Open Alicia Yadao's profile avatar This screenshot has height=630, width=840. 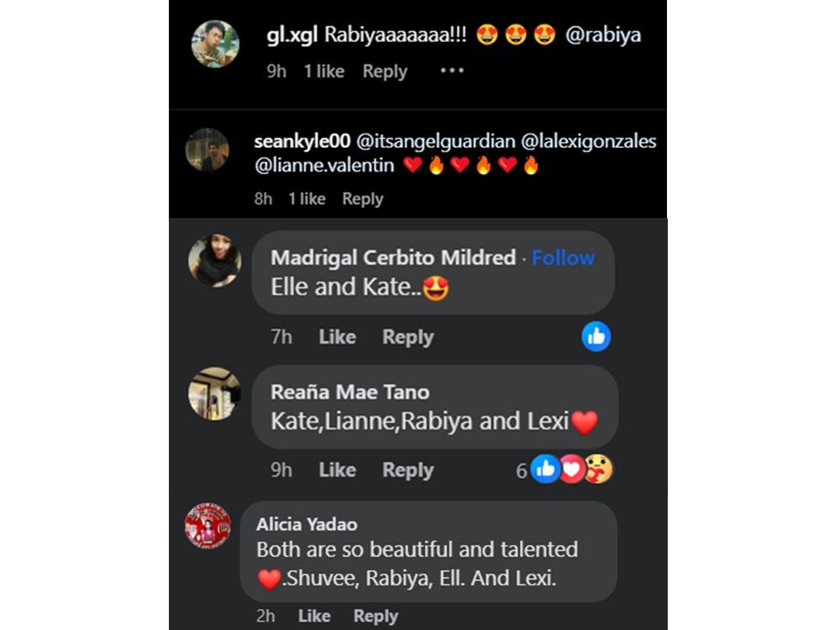(207, 526)
